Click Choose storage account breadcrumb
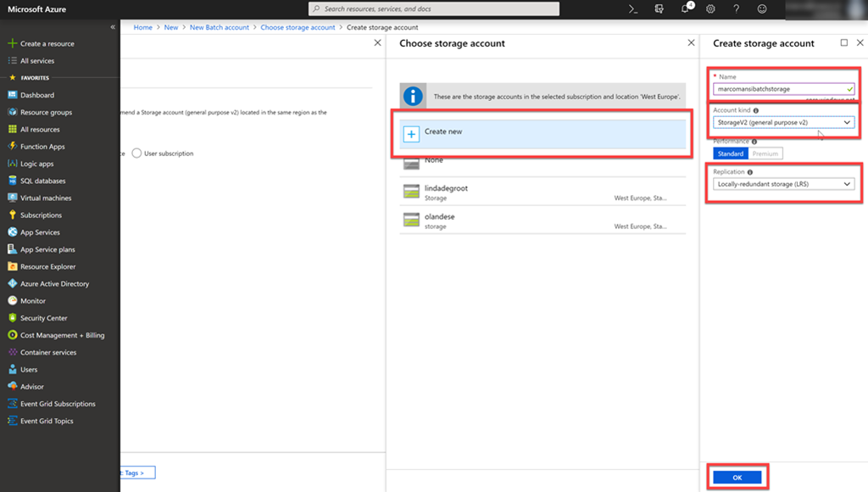 point(298,27)
